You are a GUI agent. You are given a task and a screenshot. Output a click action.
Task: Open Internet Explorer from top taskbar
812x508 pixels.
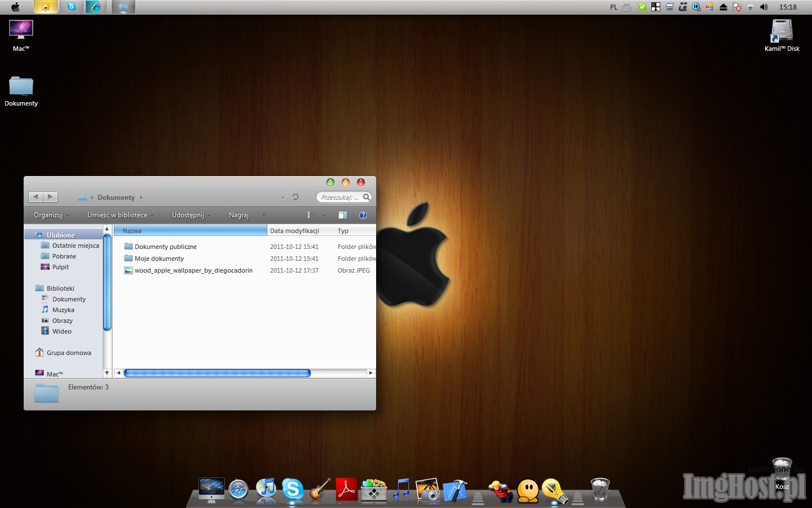pos(96,7)
